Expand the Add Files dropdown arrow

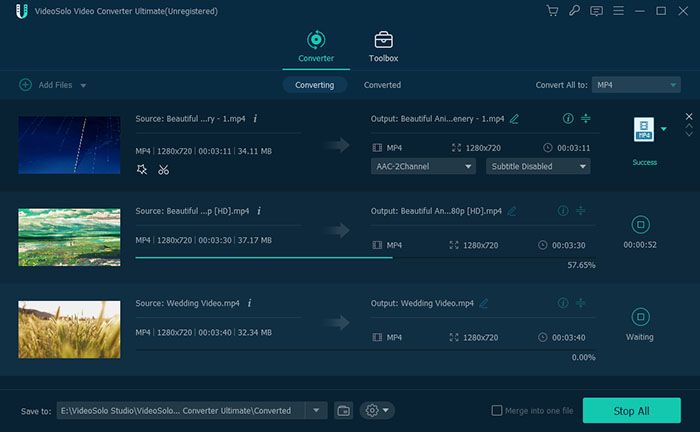tap(83, 85)
